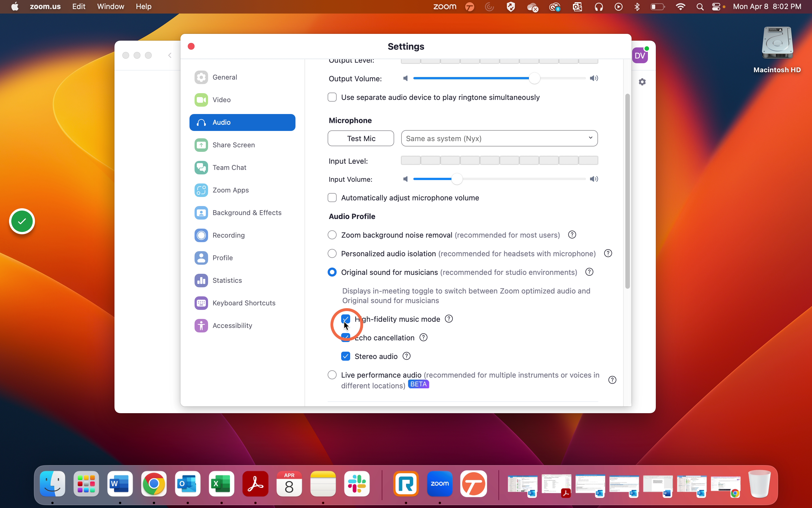This screenshot has height=508, width=812.
Task: Click back arrow in Zoom main window
Action: tap(170, 55)
